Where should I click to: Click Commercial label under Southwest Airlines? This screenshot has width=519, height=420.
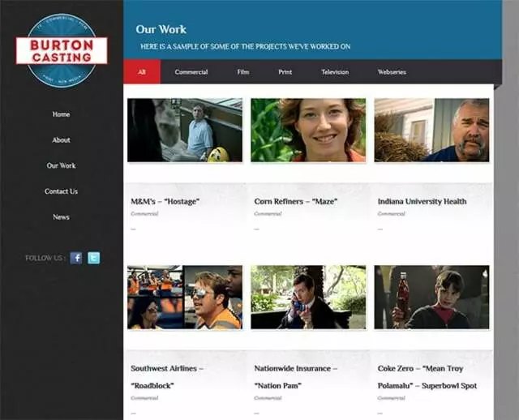(x=144, y=398)
